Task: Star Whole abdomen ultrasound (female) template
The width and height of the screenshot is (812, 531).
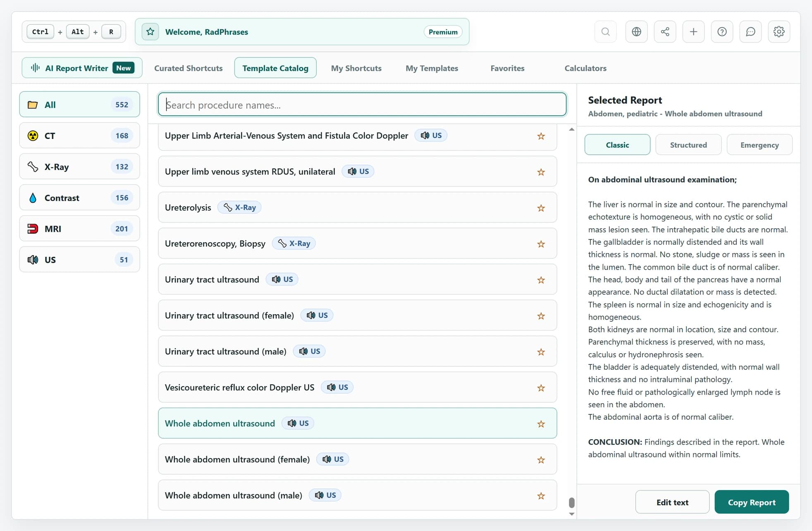Action: pyautogui.click(x=541, y=460)
